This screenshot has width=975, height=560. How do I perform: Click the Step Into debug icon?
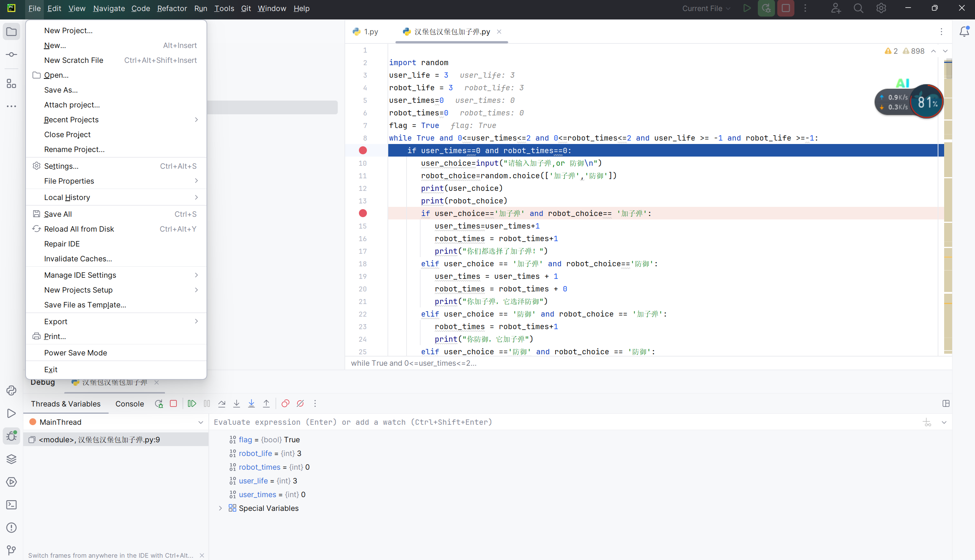coord(237,403)
